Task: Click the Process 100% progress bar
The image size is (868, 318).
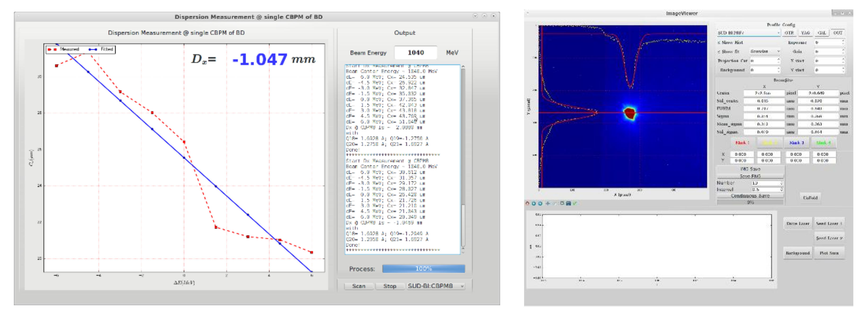Action: pyautogui.click(x=424, y=269)
